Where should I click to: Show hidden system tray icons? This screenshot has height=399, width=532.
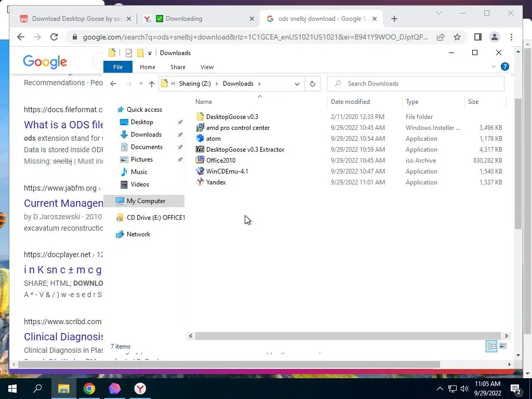pyautogui.click(x=440, y=389)
